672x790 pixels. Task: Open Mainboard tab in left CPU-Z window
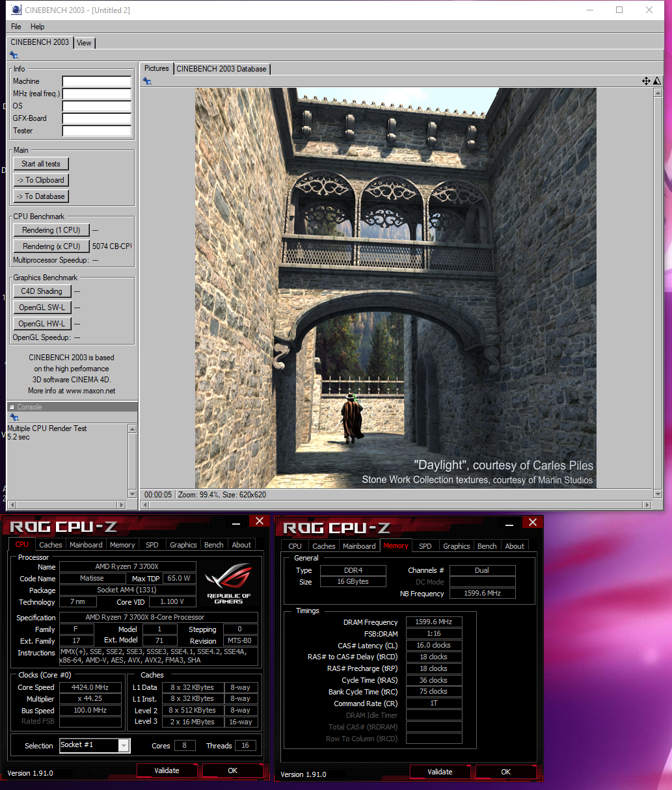point(86,545)
